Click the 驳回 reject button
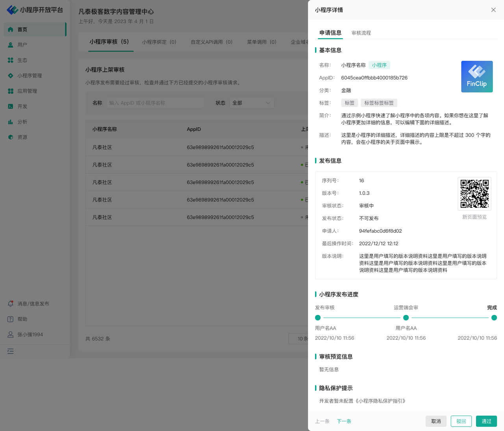The image size is (504, 431). pyautogui.click(x=461, y=421)
